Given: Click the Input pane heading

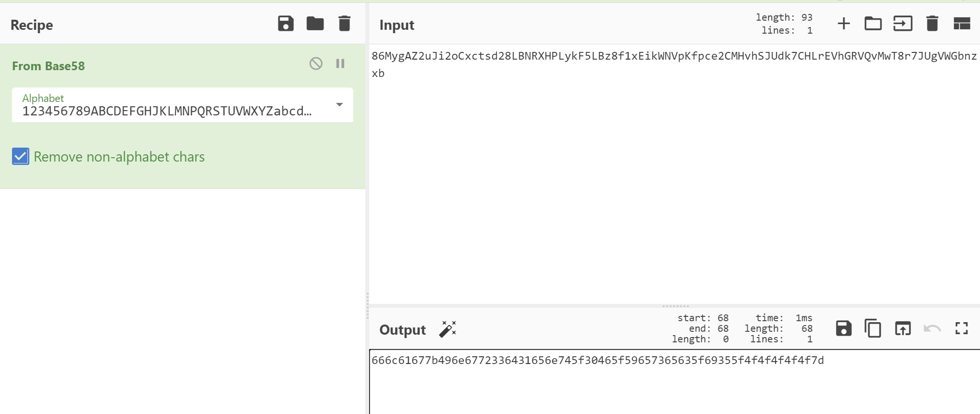Looking at the screenshot, I should click(x=397, y=25).
